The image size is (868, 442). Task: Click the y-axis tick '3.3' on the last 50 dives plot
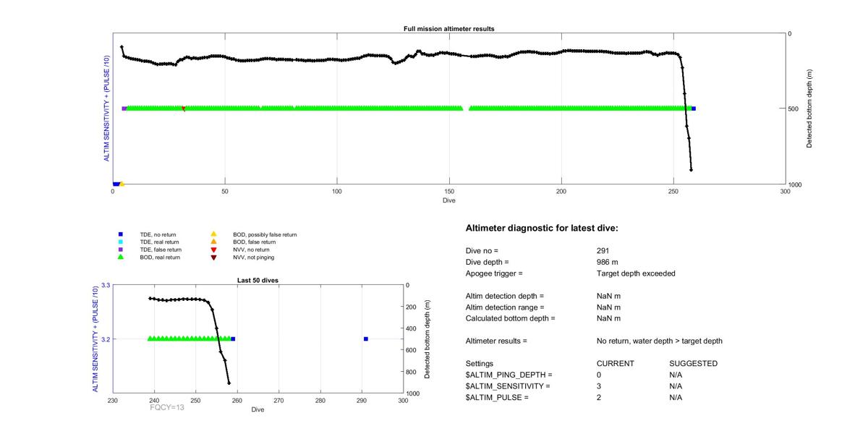pos(105,285)
